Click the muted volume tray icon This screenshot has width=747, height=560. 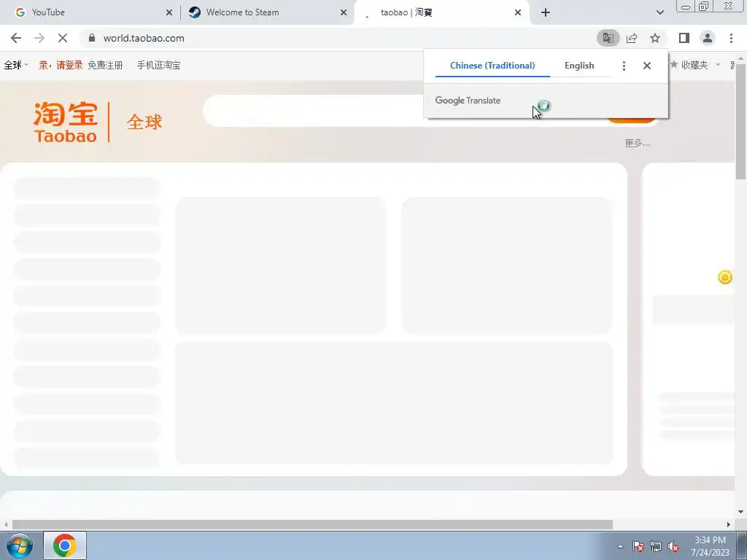pos(673,546)
